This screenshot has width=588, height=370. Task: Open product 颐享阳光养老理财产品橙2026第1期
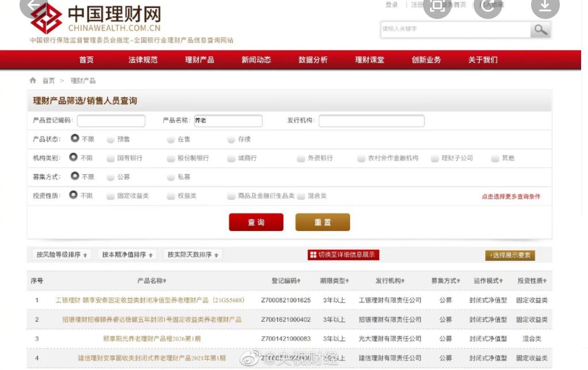(152, 339)
